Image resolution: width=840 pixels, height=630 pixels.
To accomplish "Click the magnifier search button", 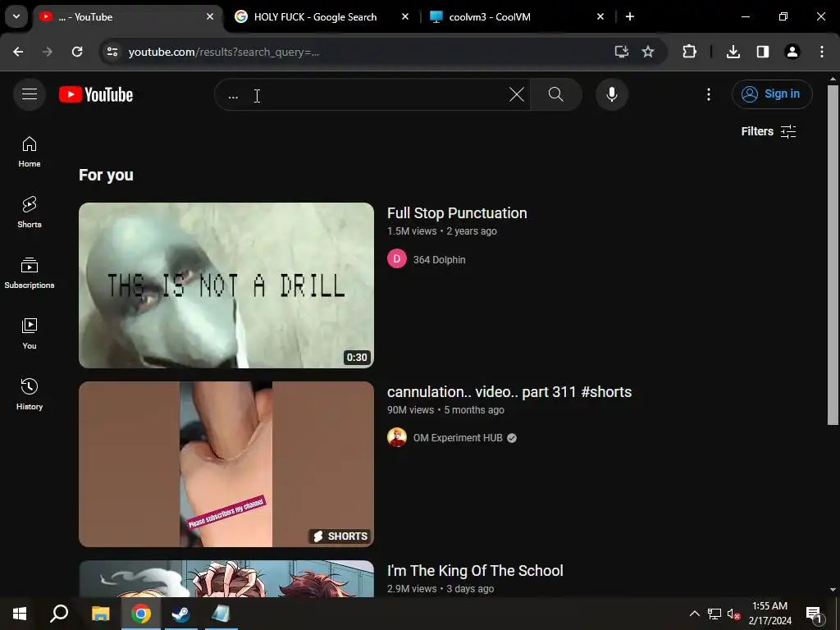I will [556, 95].
